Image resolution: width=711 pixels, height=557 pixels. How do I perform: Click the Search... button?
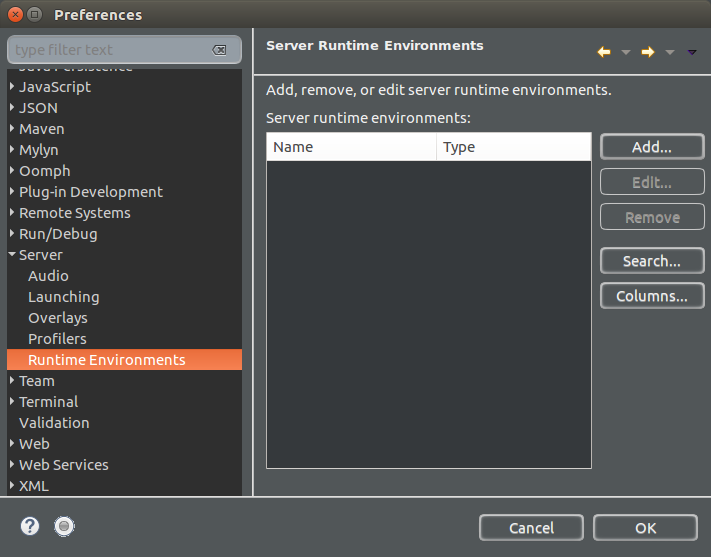click(651, 261)
